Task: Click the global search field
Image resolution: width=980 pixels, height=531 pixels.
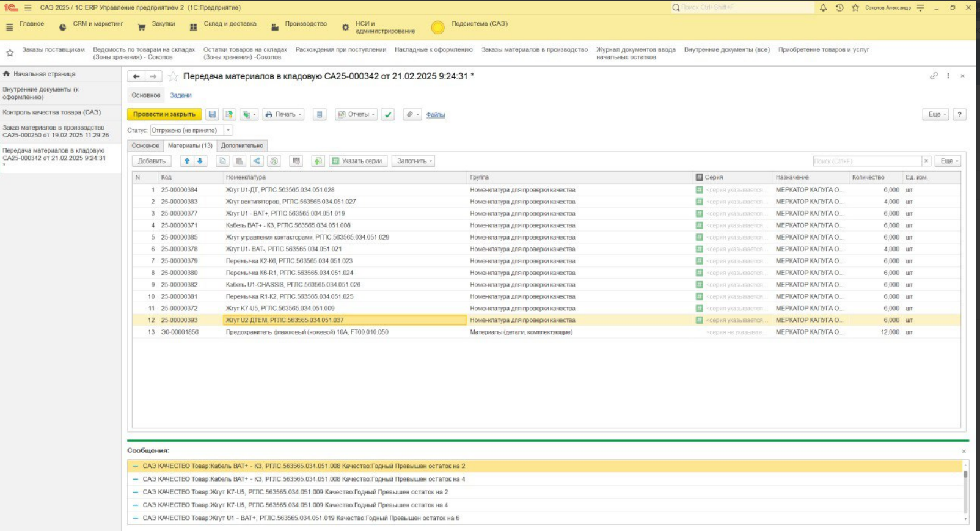Action: pos(742,8)
